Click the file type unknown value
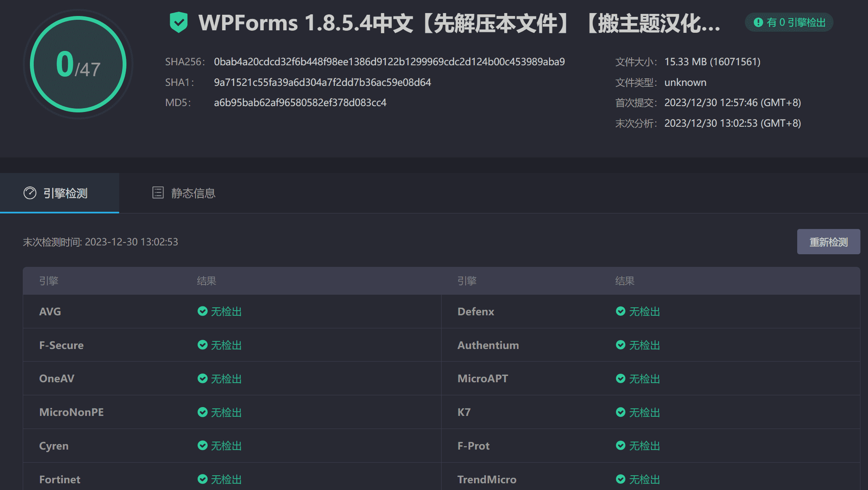Screen dimensions: 868x490 (686, 83)
